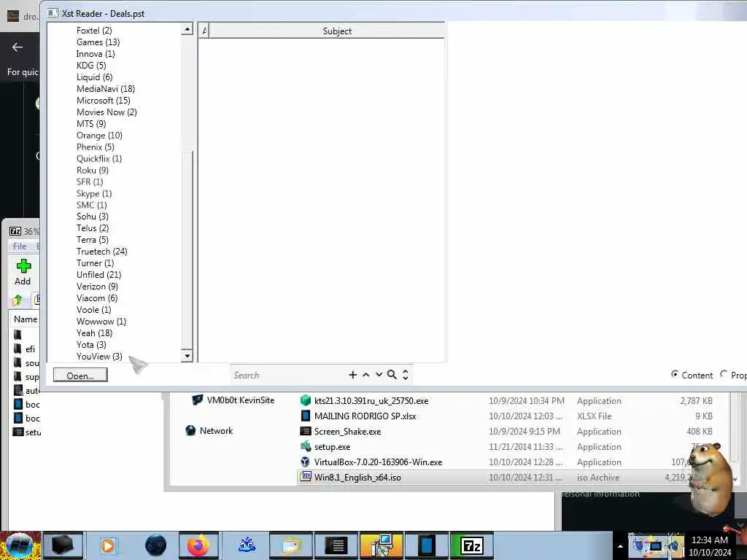Select the Verizon (9) folder
747x560 pixels.
coord(97,286)
